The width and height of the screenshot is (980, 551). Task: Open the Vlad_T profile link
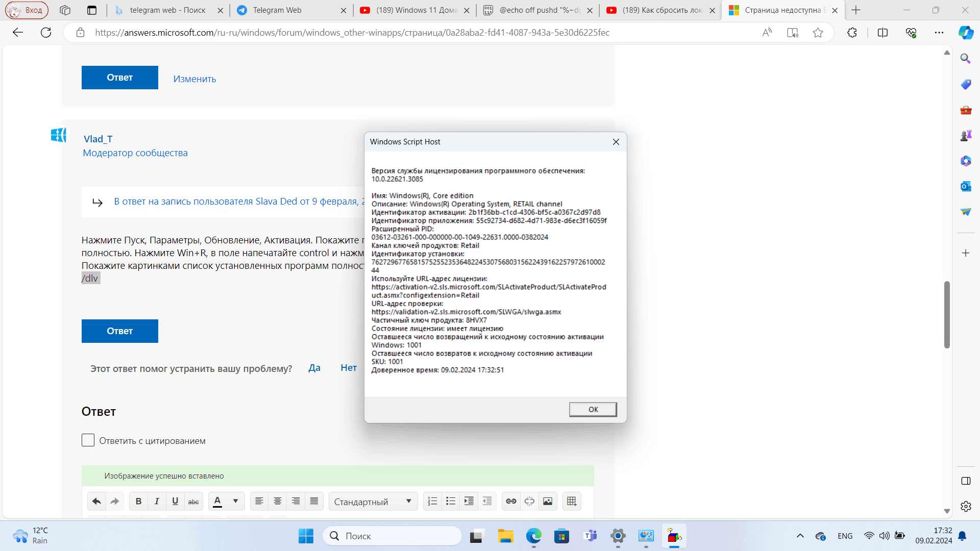98,139
